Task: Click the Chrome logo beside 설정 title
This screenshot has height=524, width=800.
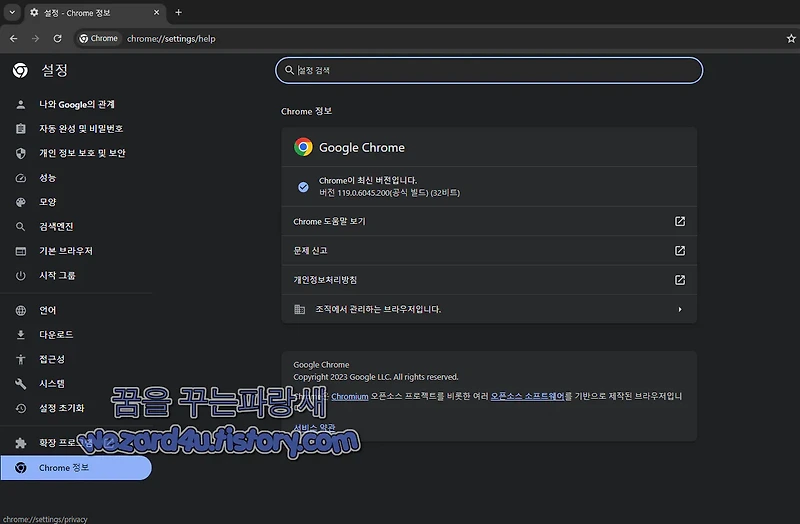Action: (x=20, y=70)
